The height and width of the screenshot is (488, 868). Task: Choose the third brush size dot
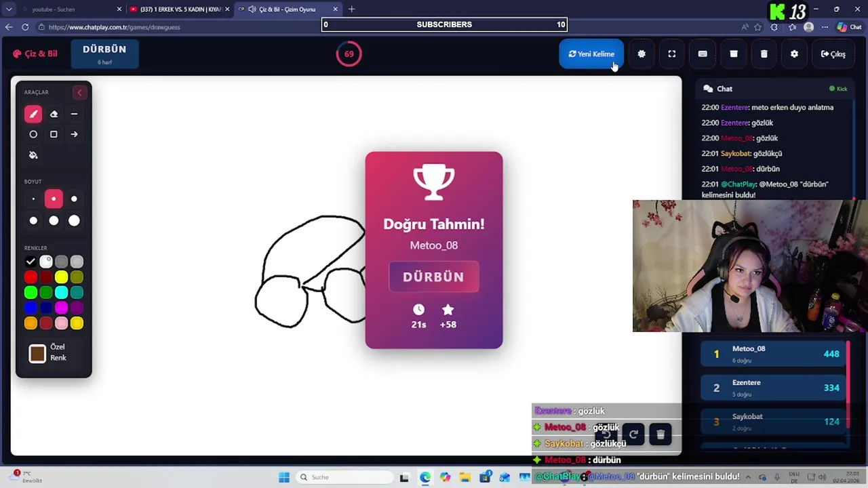(74, 199)
